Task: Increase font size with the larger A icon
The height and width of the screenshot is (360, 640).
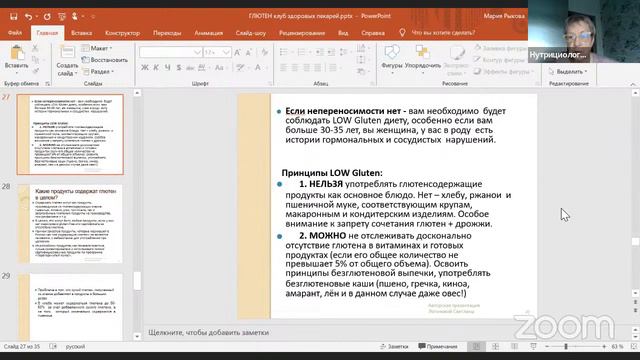Action: [x=238, y=53]
